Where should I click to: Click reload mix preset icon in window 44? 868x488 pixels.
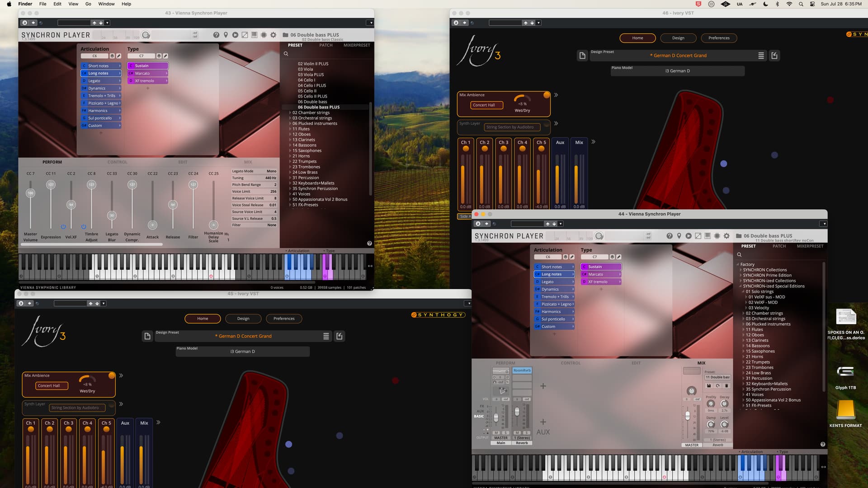717,386
